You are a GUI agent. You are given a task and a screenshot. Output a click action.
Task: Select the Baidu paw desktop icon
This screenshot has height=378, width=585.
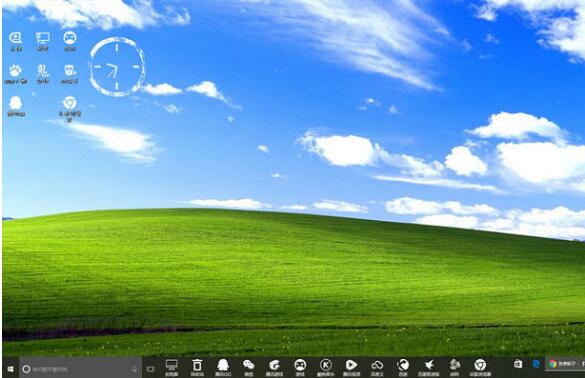16,74
